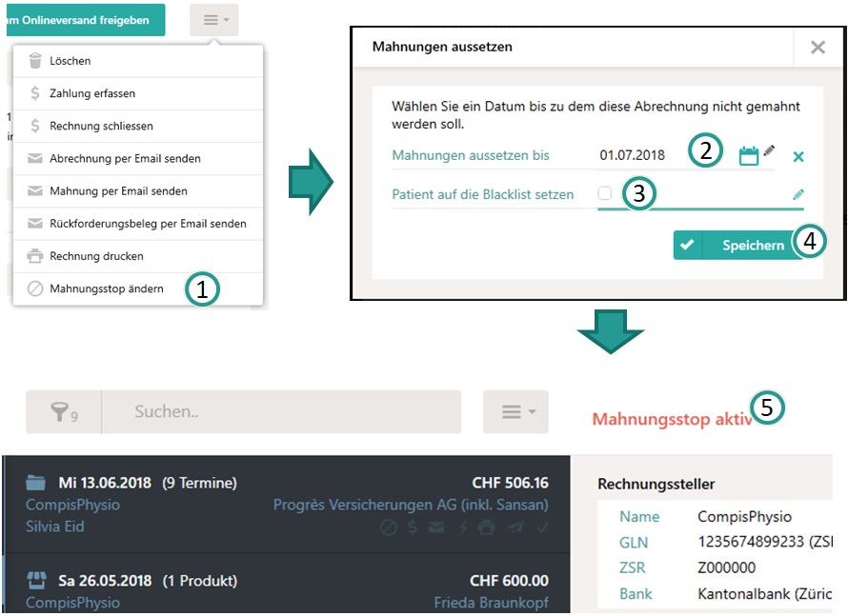The image size is (848, 616).
Task: Open the hamburger dropdown beside the release button
Action: pos(213,19)
